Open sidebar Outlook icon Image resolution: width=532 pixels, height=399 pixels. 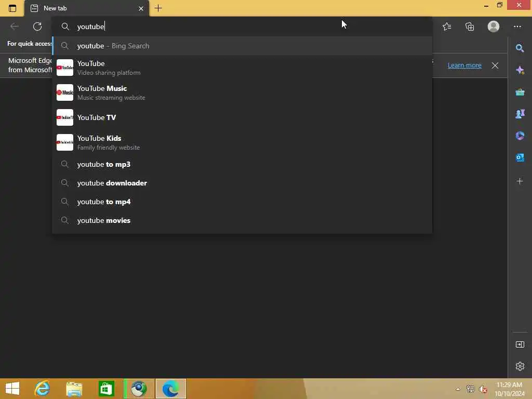click(520, 157)
